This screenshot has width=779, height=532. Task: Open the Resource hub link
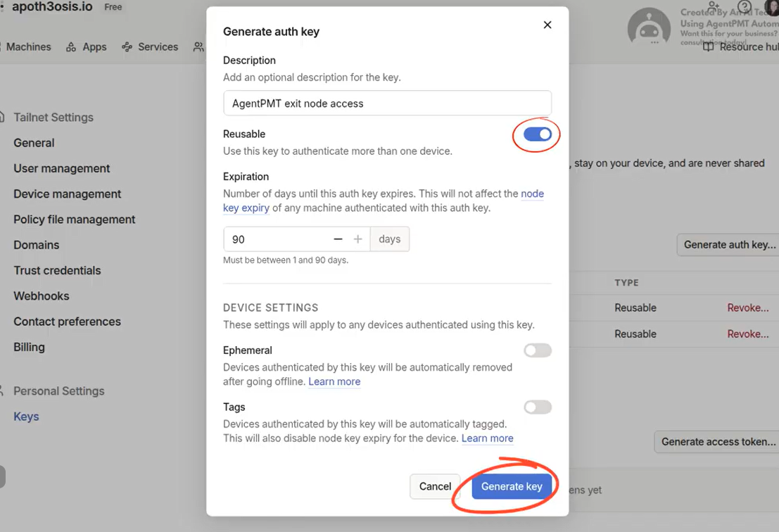[749, 47]
